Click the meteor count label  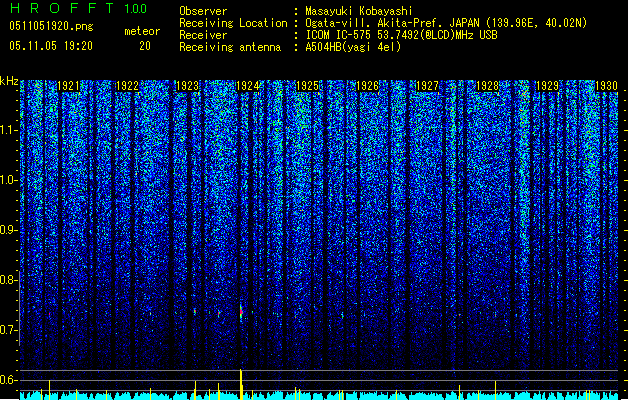tap(142, 31)
